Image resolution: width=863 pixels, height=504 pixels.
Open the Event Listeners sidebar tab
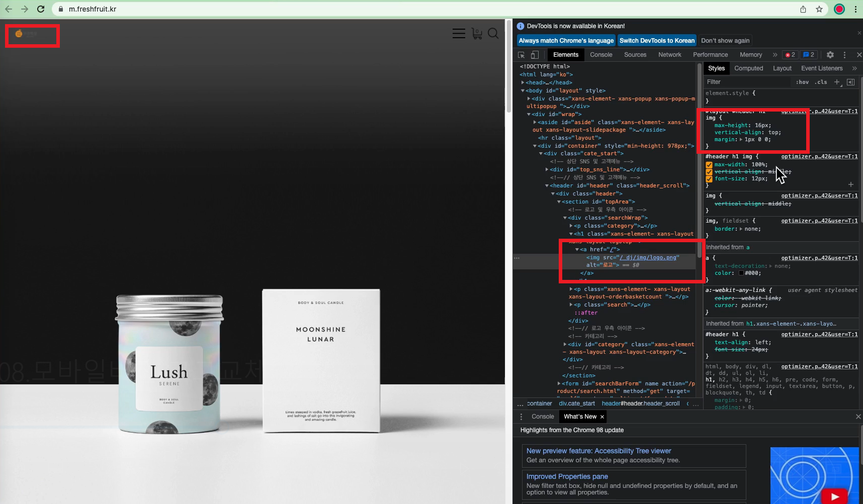pyautogui.click(x=822, y=68)
